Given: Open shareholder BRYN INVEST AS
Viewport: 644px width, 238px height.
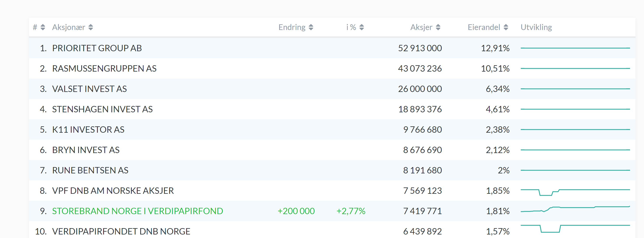Looking at the screenshot, I should point(86,150).
